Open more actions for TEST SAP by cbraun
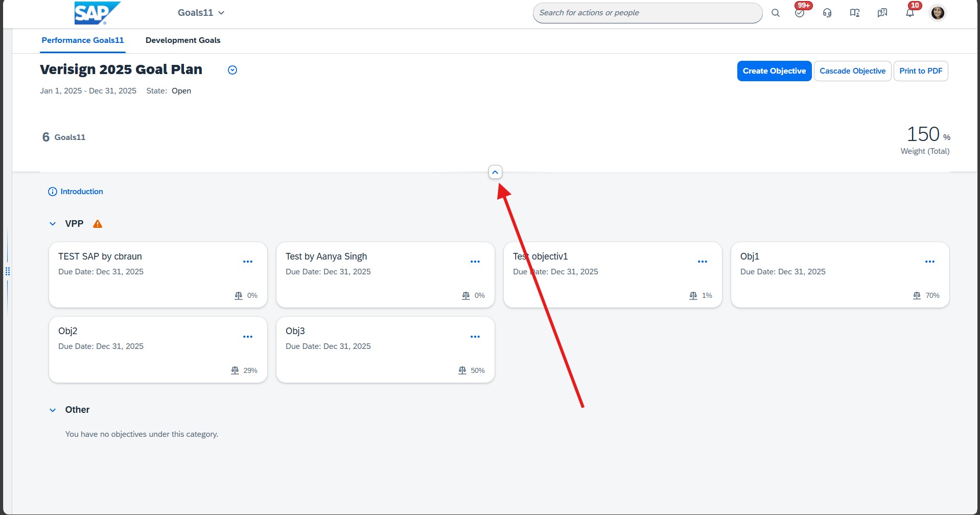This screenshot has width=980, height=515. [248, 262]
